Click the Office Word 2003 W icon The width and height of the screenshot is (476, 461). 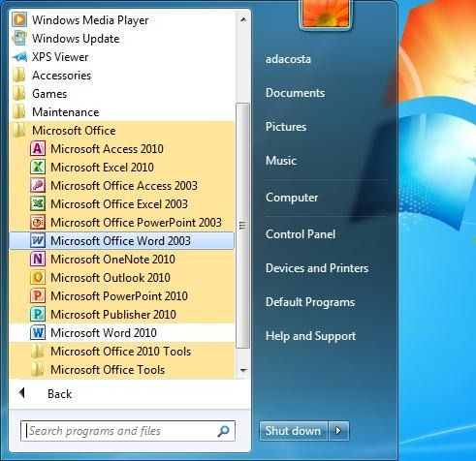click(38, 241)
